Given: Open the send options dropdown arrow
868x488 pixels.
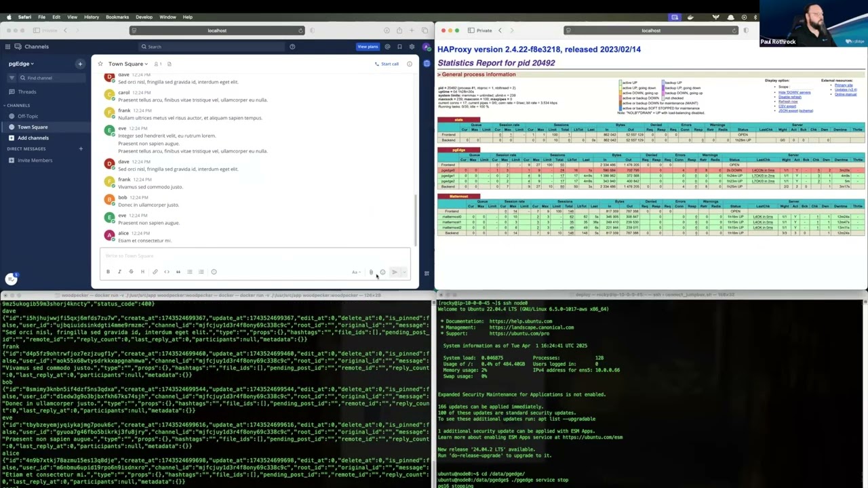Looking at the screenshot, I should pos(404,272).
